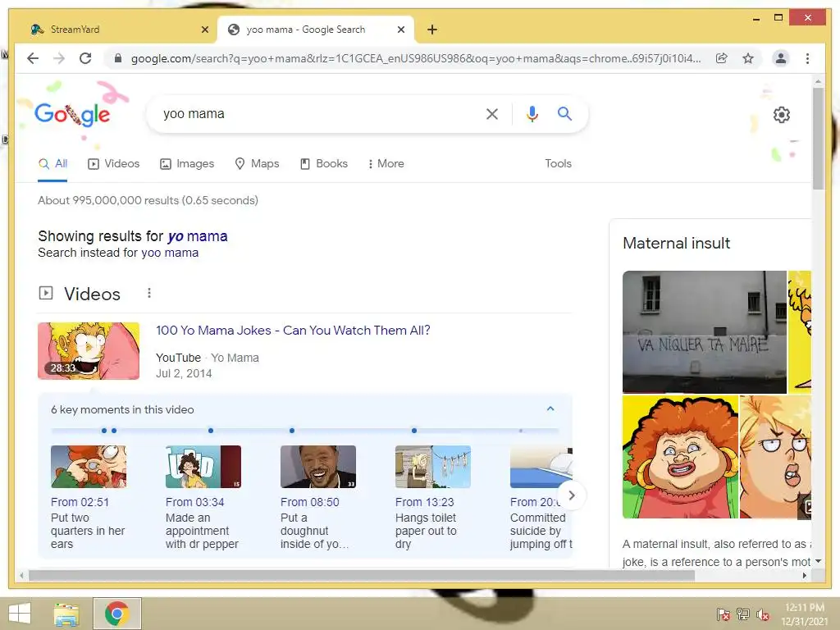Viewport: 840px width, 630px height.
Task: Open 100 Yo Mama Jokes video link
Action: tap(293, 331)
